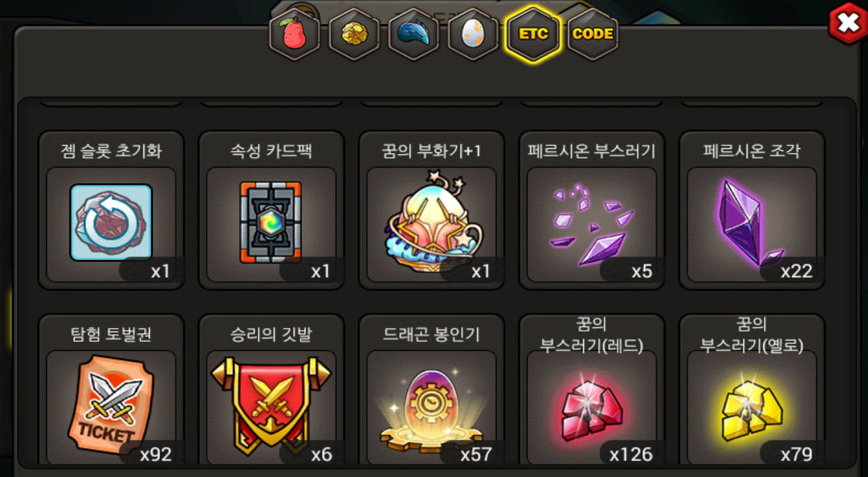
Task: Close the inventory window with red X
Action: pos(847,23)
